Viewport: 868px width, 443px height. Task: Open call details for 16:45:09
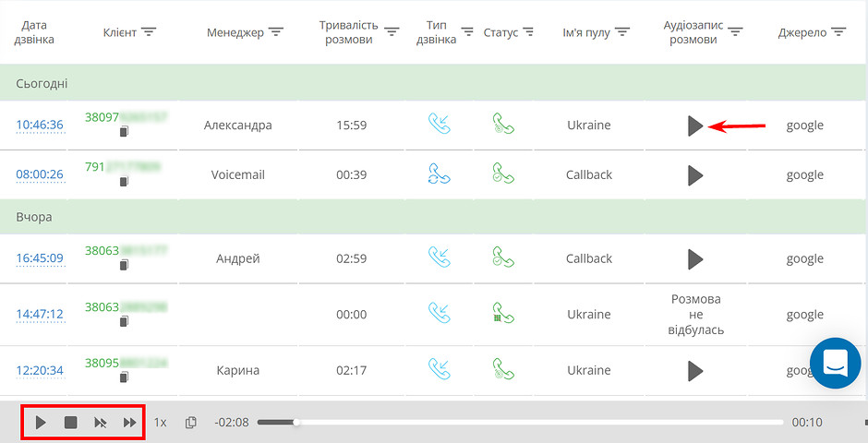coord(40,258)
